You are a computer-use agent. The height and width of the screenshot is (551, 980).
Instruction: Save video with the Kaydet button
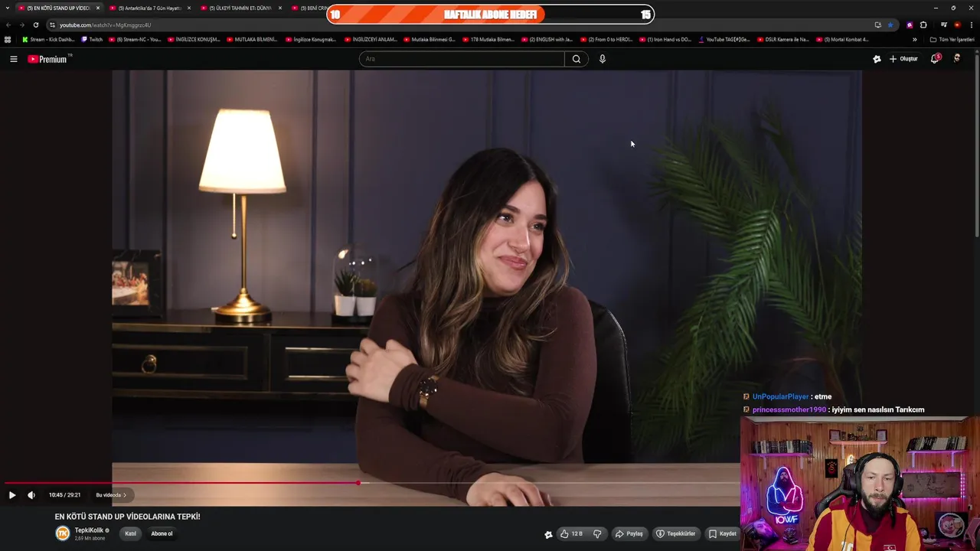click(723, 533)
